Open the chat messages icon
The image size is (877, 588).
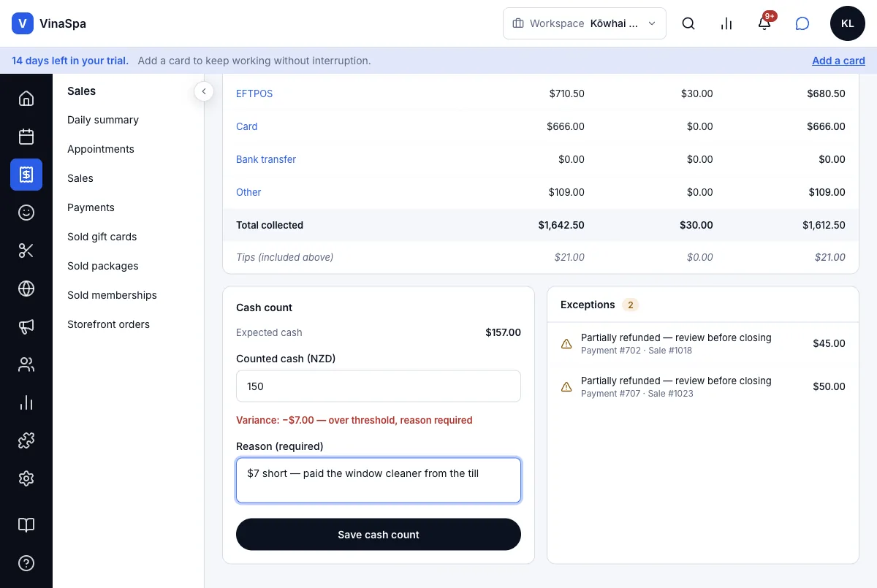click(x=802, y=23)
